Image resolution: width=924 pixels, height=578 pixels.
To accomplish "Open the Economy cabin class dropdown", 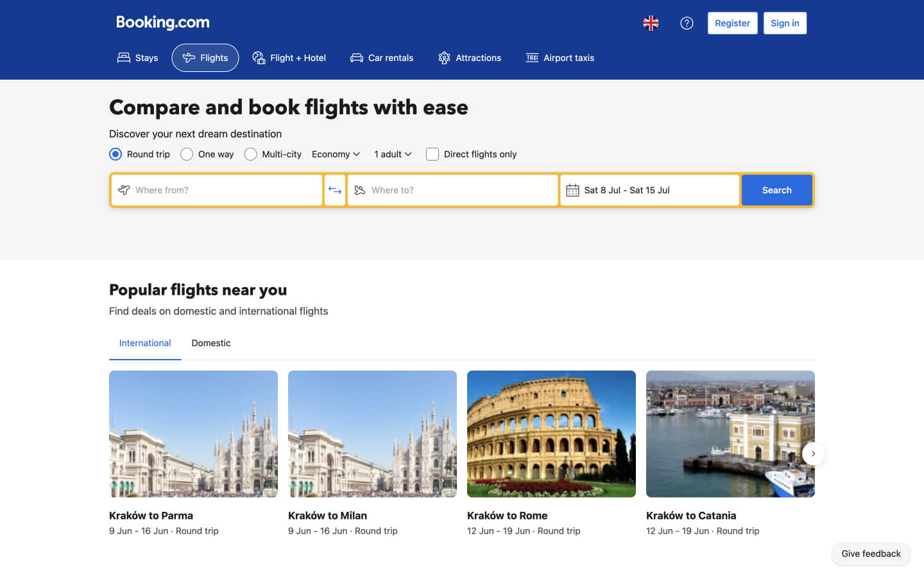I will point(335,154).
